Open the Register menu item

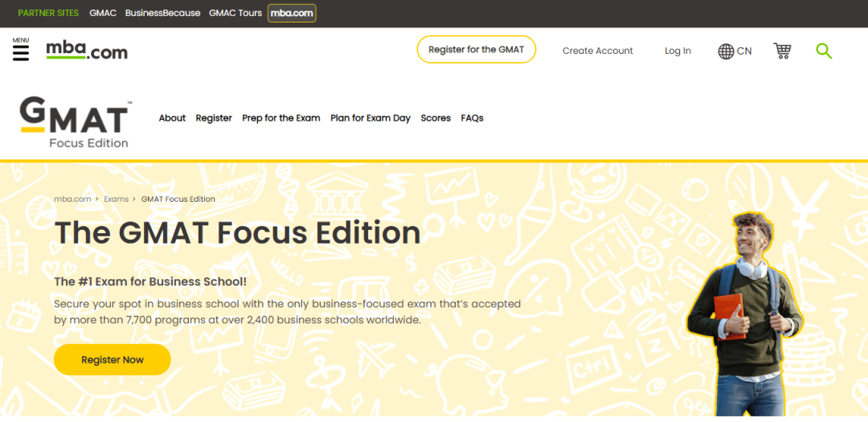214,118
